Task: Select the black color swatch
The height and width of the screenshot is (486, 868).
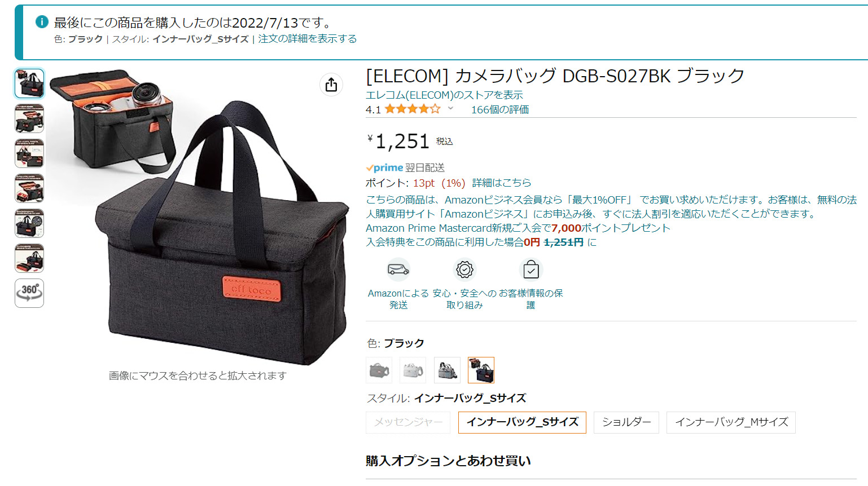Action: (x=481, y=370)
